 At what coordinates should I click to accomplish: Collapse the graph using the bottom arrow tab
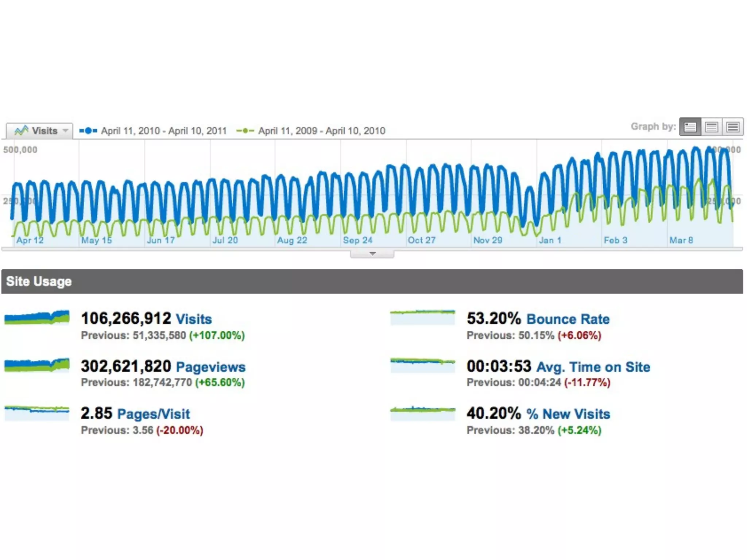coord(372,253)
